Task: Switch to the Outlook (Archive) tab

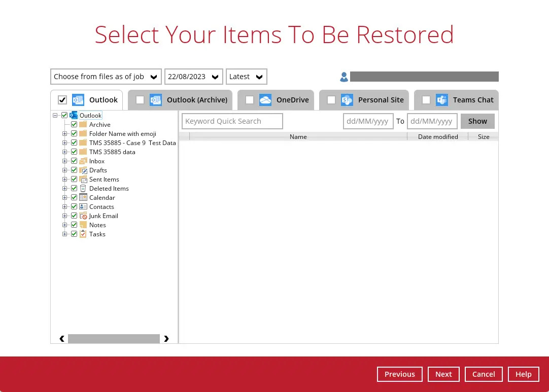Action: tap(196, 100)
